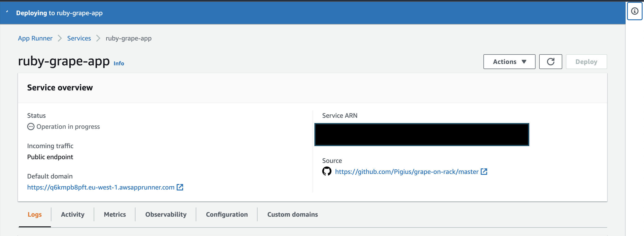
Task: Click the ruby-grape-app page title
Action: tap(64, 61)
